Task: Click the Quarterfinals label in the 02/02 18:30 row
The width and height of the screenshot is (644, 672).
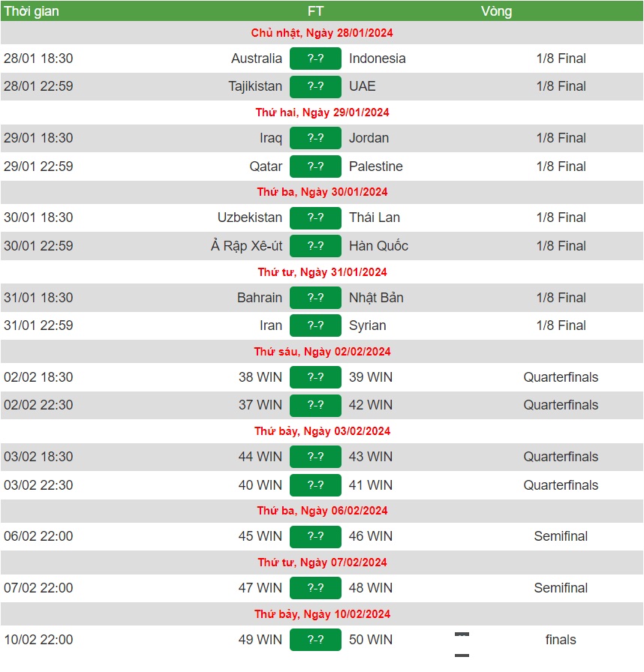Action: pos(561,377)
